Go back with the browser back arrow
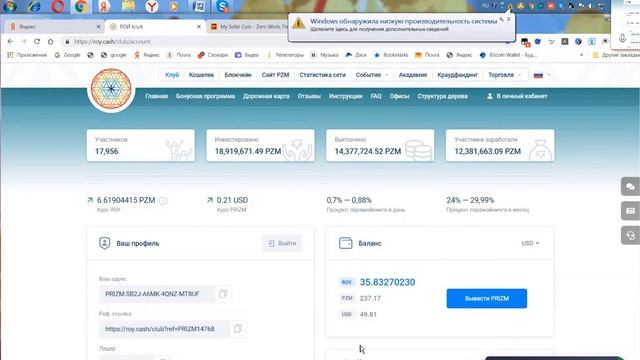Screen dimensions: 640x360 pos(10,41)
